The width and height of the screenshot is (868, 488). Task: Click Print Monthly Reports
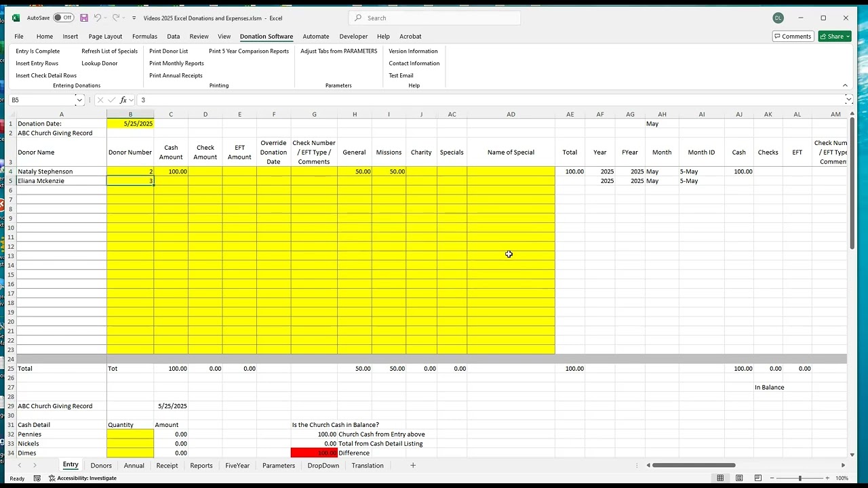pos(176,64)
